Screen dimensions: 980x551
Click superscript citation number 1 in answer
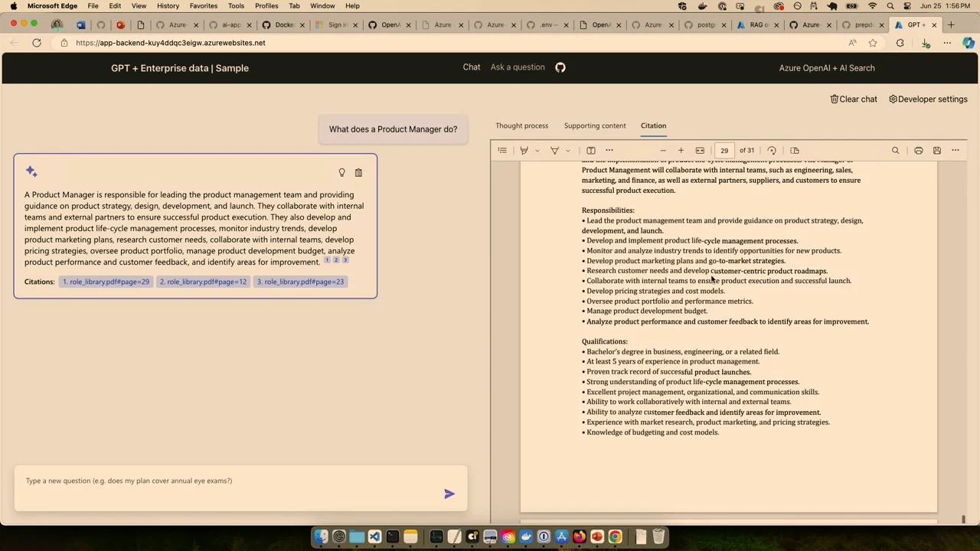[x=327, y=260]
